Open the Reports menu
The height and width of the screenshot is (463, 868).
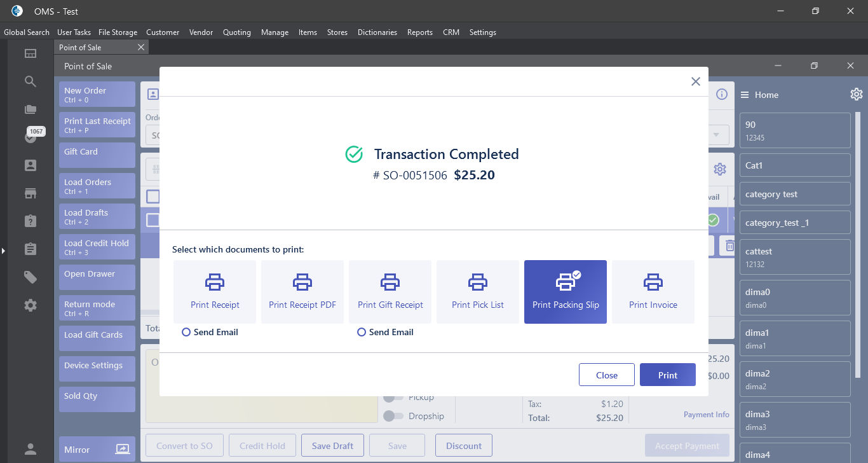coord(420,32)
